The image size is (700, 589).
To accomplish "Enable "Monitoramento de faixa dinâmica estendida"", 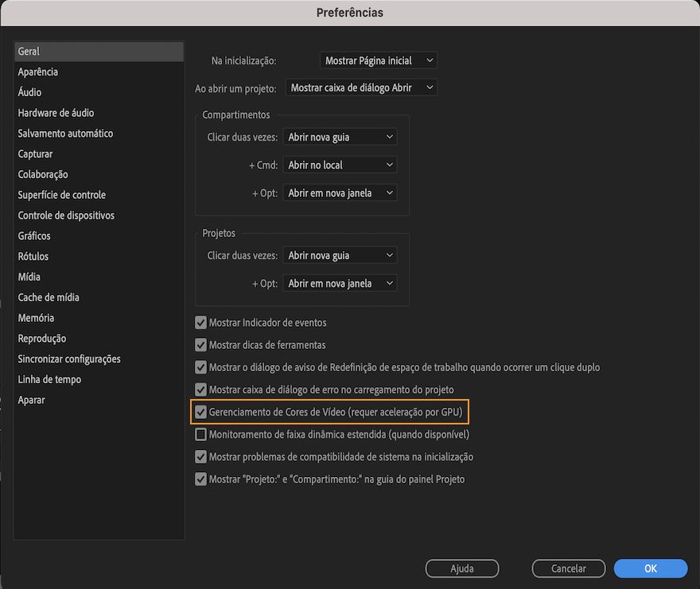I will [200, 434].
